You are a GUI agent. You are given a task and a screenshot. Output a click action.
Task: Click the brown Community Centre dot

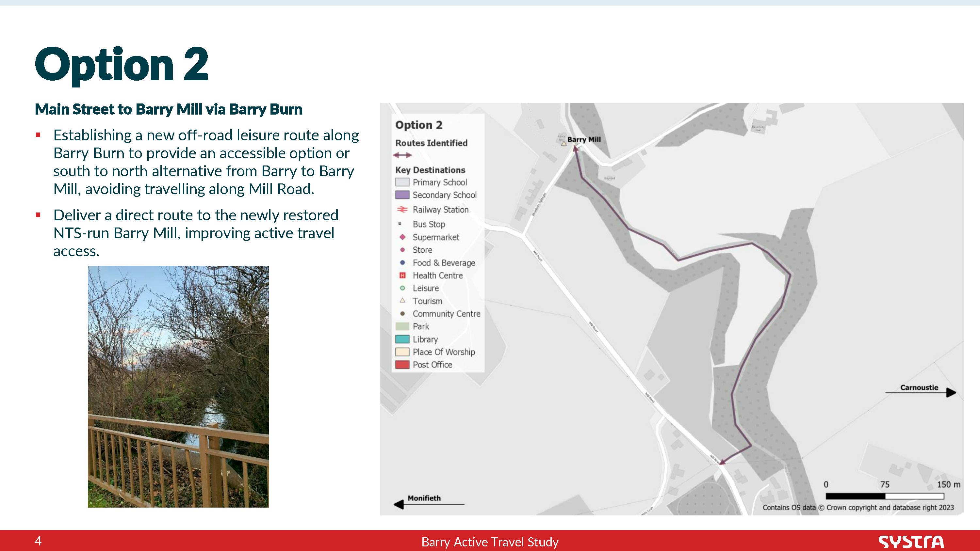click(x=402, y=314)
